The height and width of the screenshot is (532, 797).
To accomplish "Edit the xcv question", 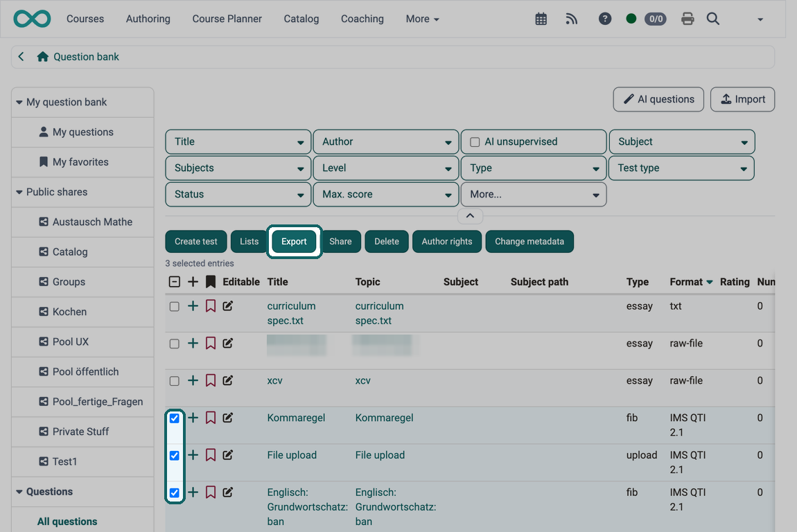I will (228, 380).
